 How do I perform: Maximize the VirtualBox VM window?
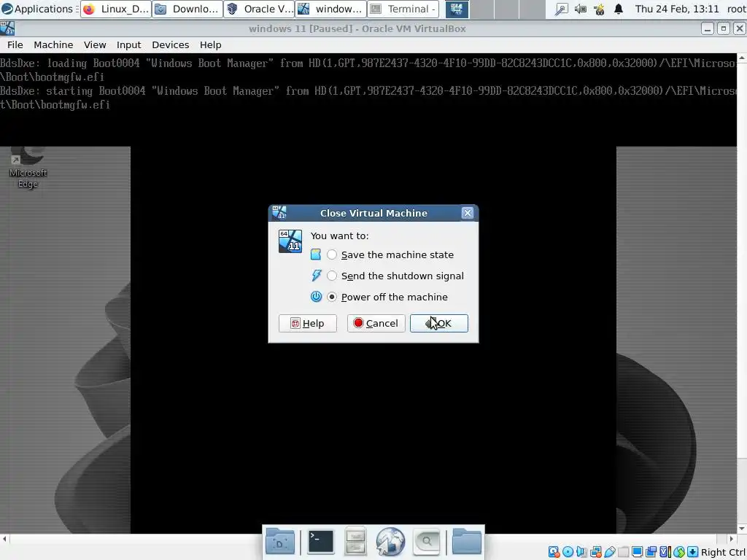724,28
